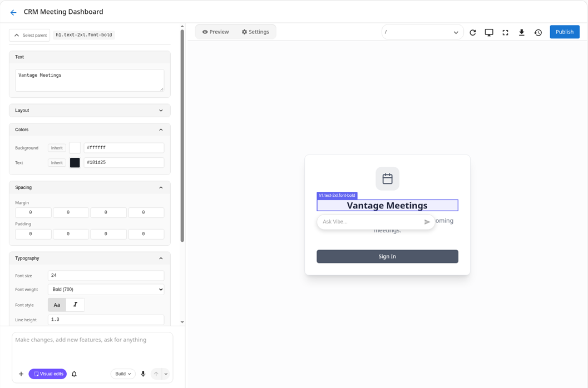Screen dimensions: 588x388
Task: Click the back arrow icon
Action: pyautogui.click(x=13, y=12)
